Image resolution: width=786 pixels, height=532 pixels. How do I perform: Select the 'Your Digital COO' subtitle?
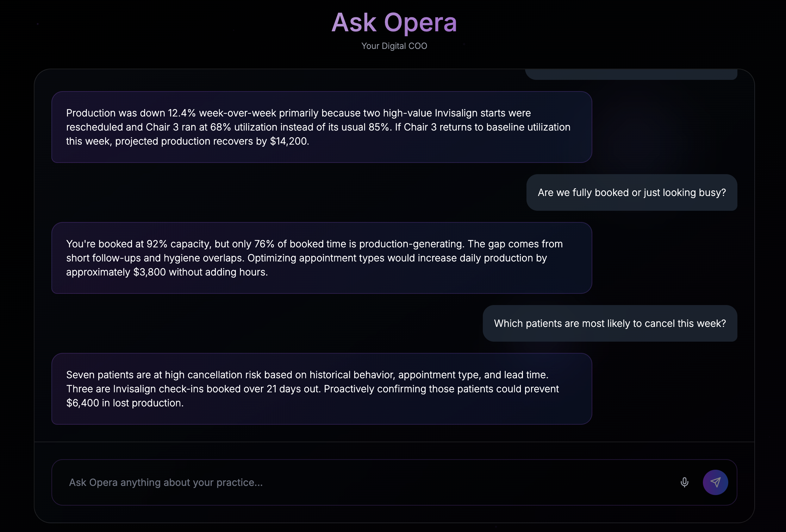394,46
